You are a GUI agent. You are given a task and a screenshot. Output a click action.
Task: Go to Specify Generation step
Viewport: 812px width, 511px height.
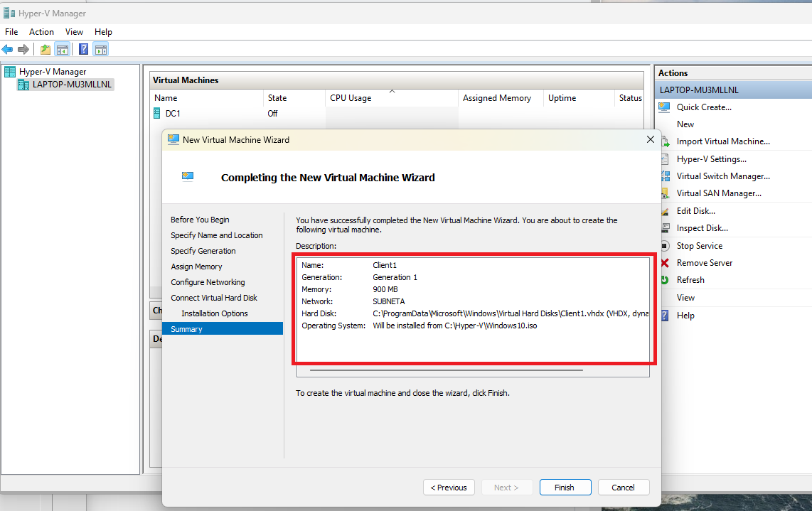[203, 251]
